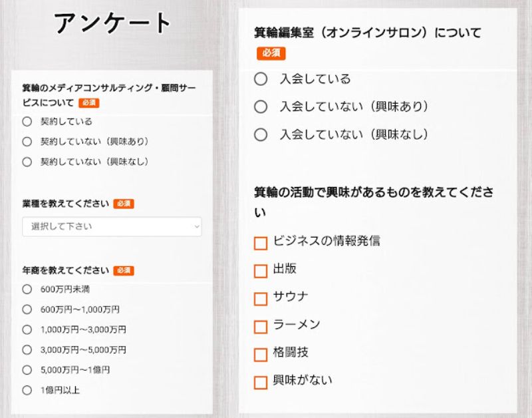Viewport: 532px width, 418px height.
Task: Select 1,000万円〜3,000万円 revenue radio
Action: pos(27,329)
